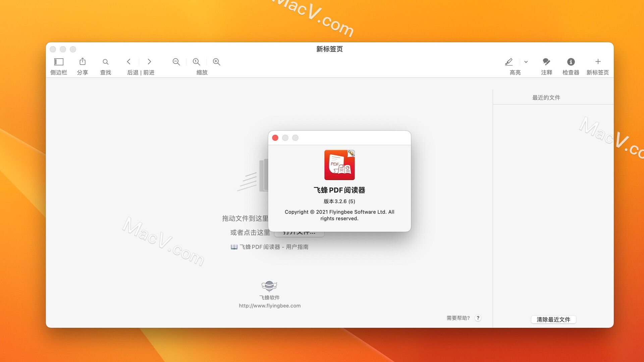Click the 最近的文件 header
This screenshot has width=644, height=362.
546,98
